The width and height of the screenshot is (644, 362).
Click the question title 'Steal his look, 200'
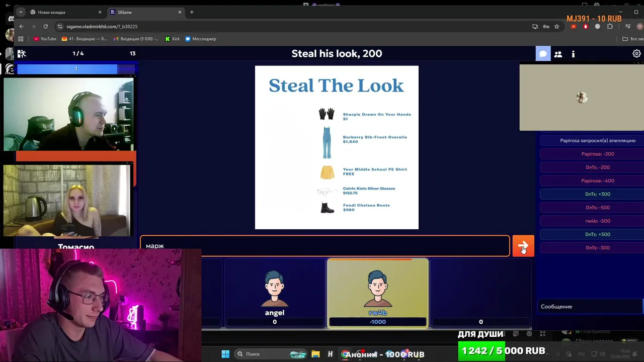(x=337, y=54)
